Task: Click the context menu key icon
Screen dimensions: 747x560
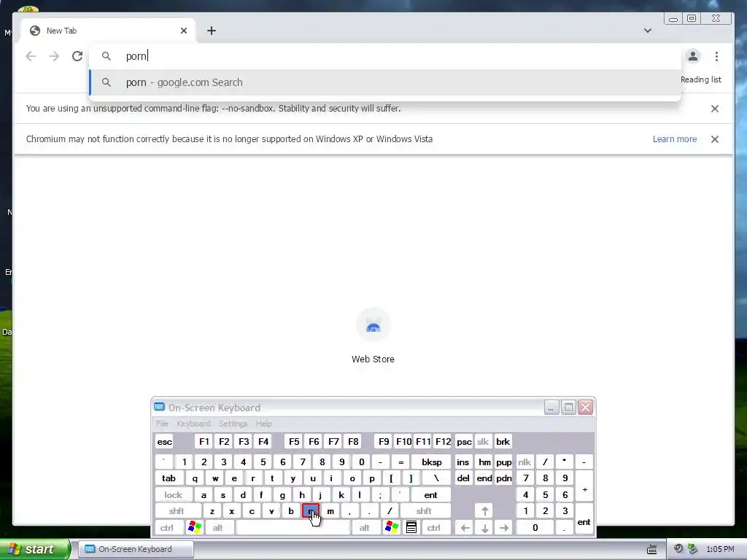Action: 411,528
